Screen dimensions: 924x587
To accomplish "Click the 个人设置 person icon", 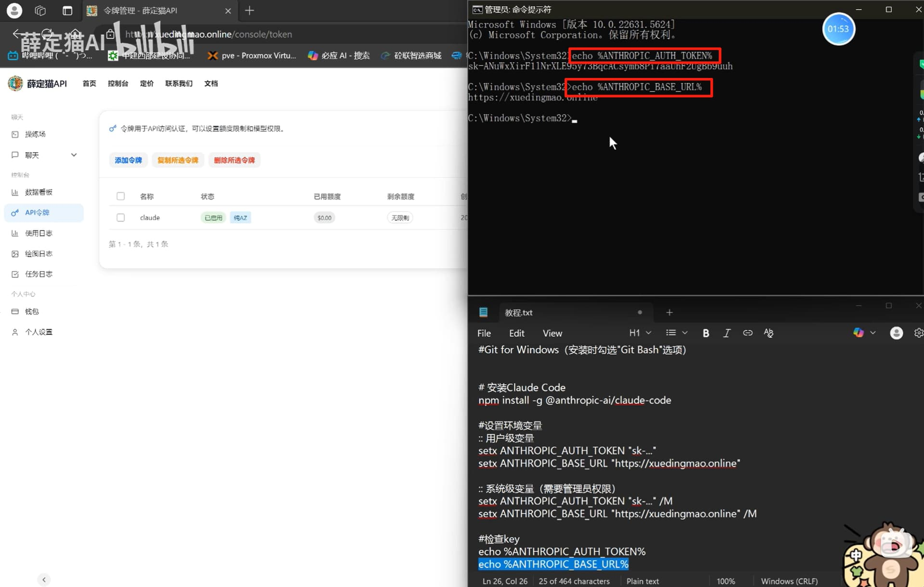I will tap(15, 332).
